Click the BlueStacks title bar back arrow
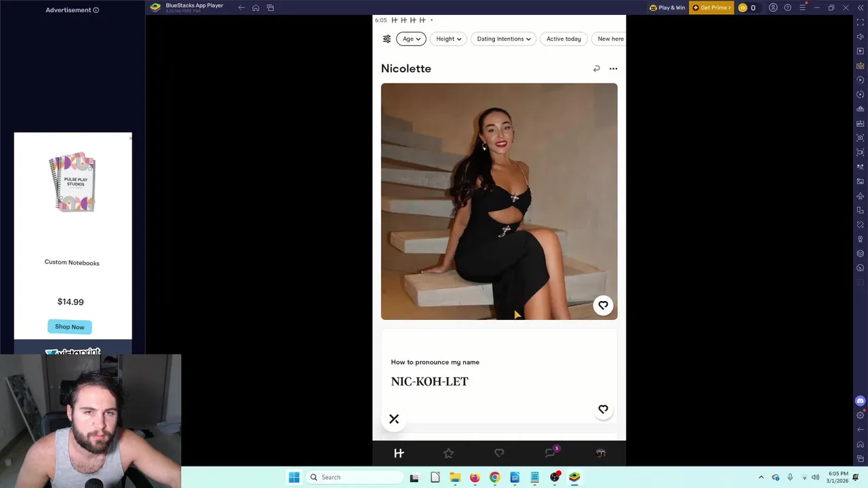The width and height of the screenshot is (868, 488). pyautogui.click(x=241, y=7)
